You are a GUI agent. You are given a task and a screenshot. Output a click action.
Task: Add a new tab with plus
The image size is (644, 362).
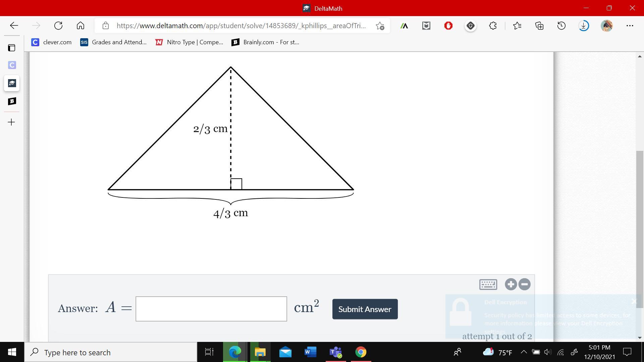tap(11, 122)
